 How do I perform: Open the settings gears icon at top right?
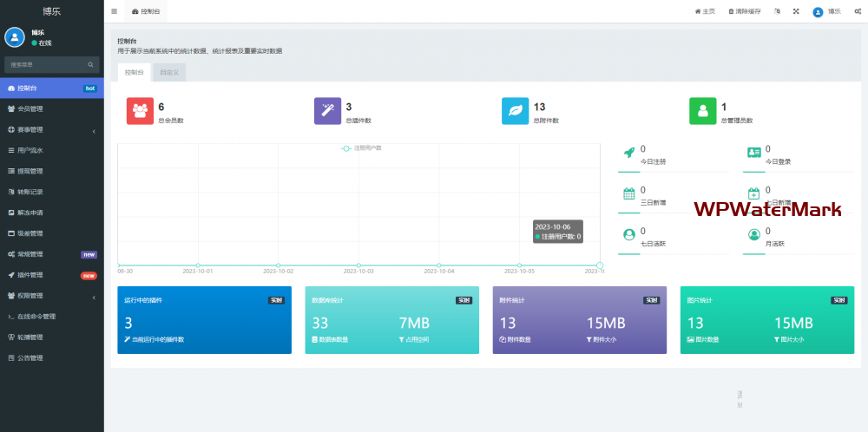858,11
